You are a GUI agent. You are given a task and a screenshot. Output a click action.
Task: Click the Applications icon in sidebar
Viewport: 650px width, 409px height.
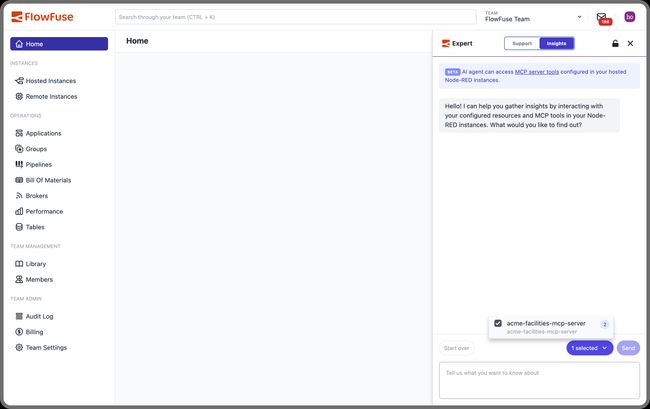point(19,133)
